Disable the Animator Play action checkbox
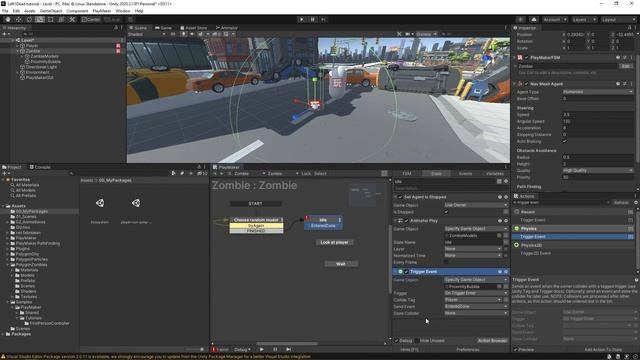The image size is (640, 360). [406, 220]
